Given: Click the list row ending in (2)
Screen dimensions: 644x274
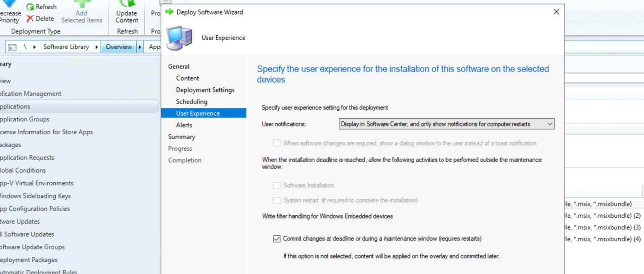Looking at the screenshot, I should (604, 216).
